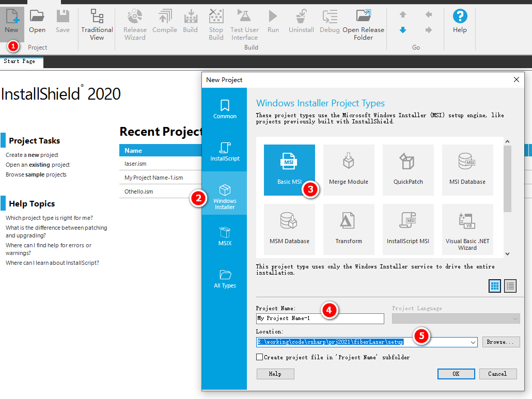Click the Go up arrow
Screen dimensions: 532x399
pos(403,14)
